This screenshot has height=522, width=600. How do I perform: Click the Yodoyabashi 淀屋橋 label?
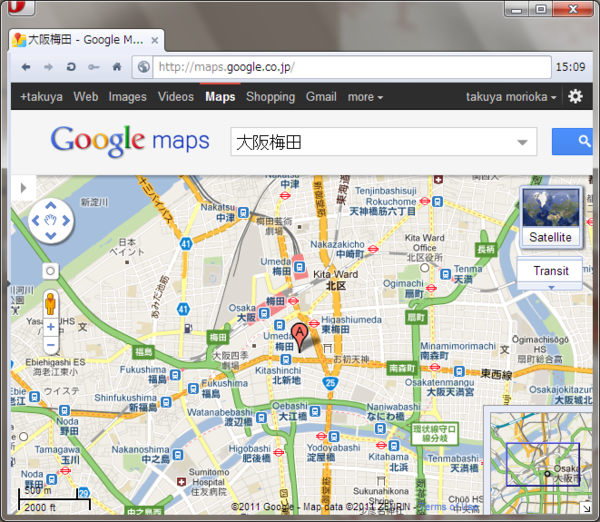tap(333, 452)
